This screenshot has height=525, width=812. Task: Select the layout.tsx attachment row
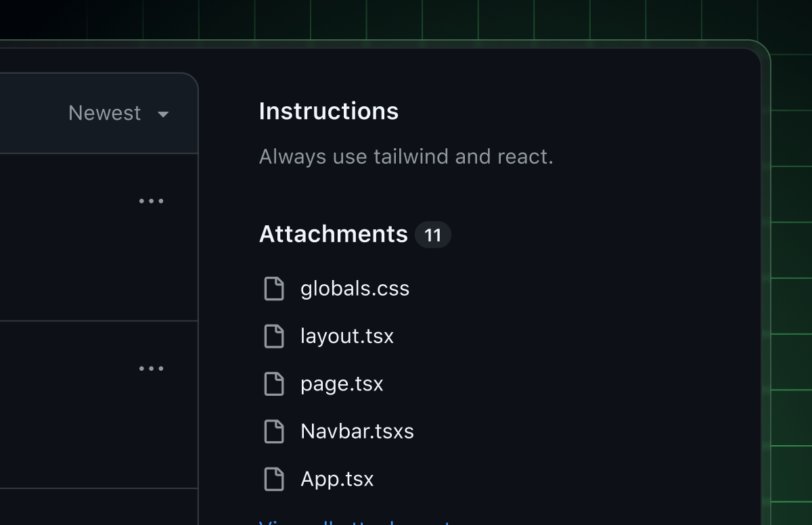tap(346, 336)
